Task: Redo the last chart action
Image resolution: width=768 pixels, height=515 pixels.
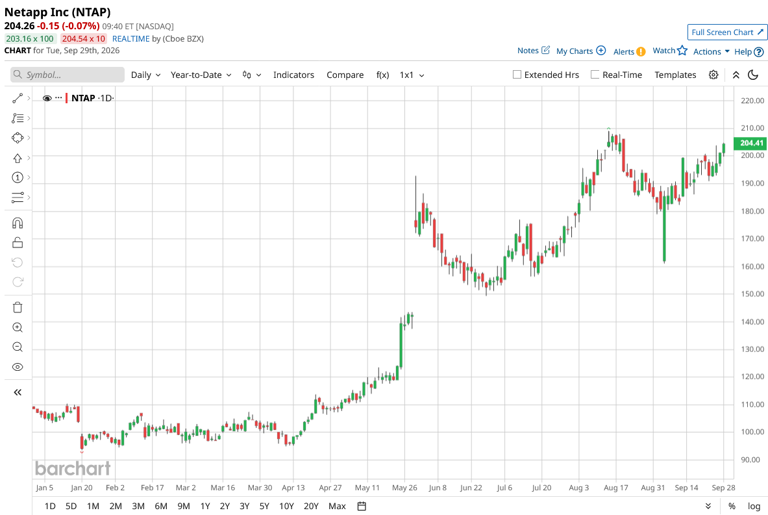Action: 17,282
